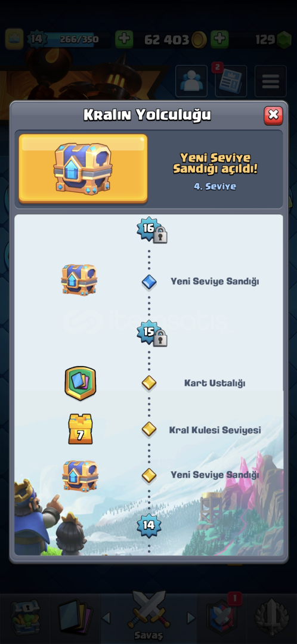Select chest icon above level 14

(x=80, y=476)
